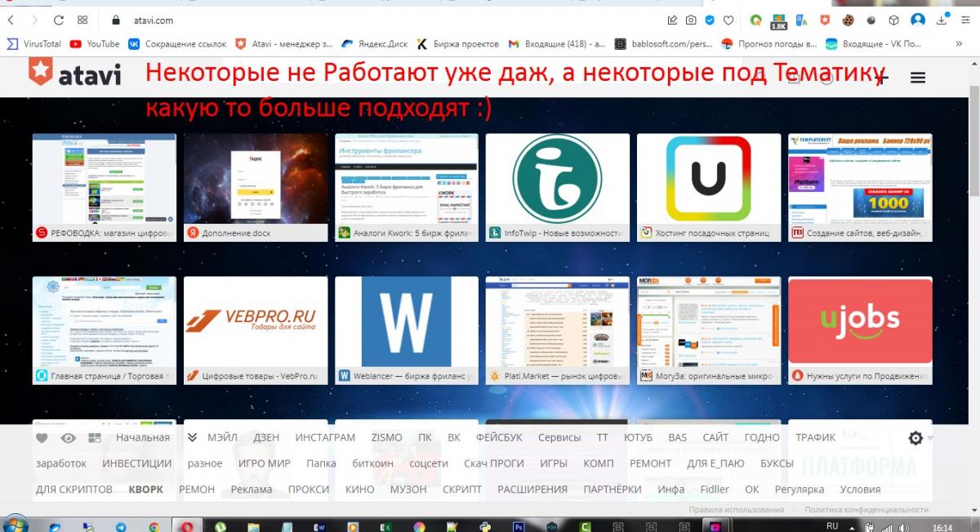Open the ПРОКСИ group
The height and width of the screenshot is (532, 980).
click(x=309, y=490)
